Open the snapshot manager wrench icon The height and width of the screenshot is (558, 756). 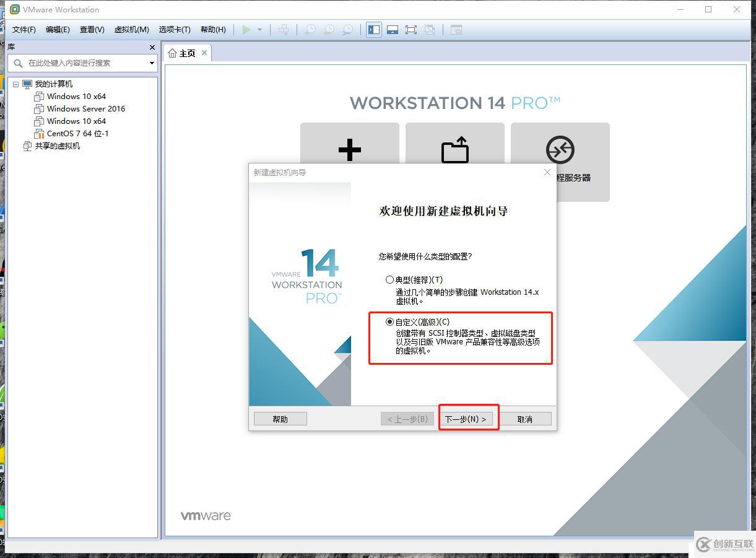tap(348, 30)
